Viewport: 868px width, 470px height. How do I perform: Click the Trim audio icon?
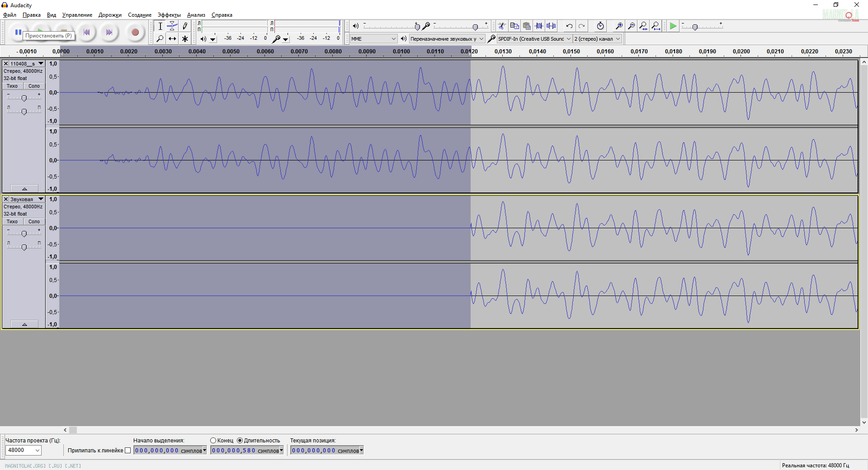(539, 26)
